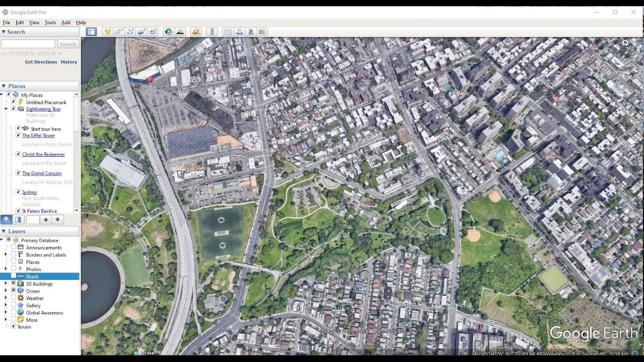The height and width of the screenshot is (362, 644).
Task: Check the Photos layer checkbox
Action: (x=14, y=269)
